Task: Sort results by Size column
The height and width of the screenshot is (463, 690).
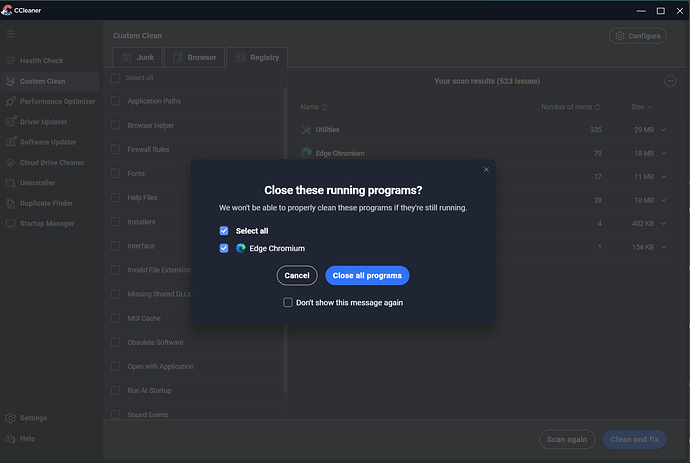Action: pos(642,107)
